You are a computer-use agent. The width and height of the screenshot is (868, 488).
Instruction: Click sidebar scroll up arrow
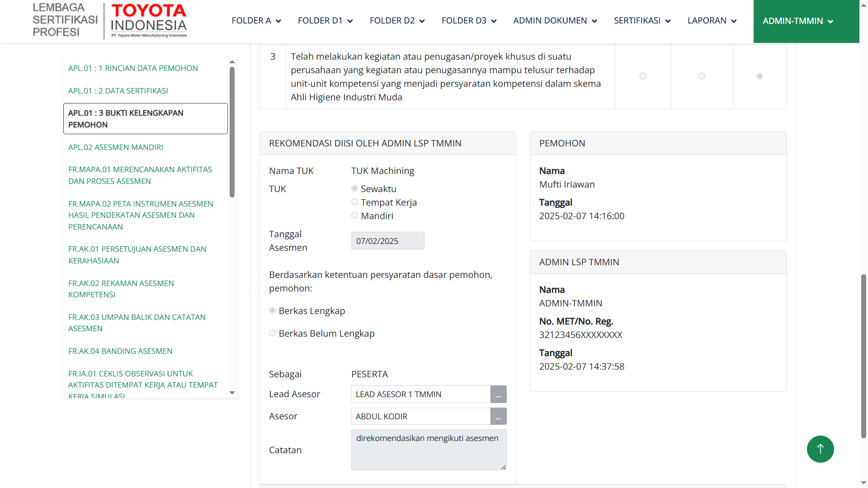(x=232, y=62)
